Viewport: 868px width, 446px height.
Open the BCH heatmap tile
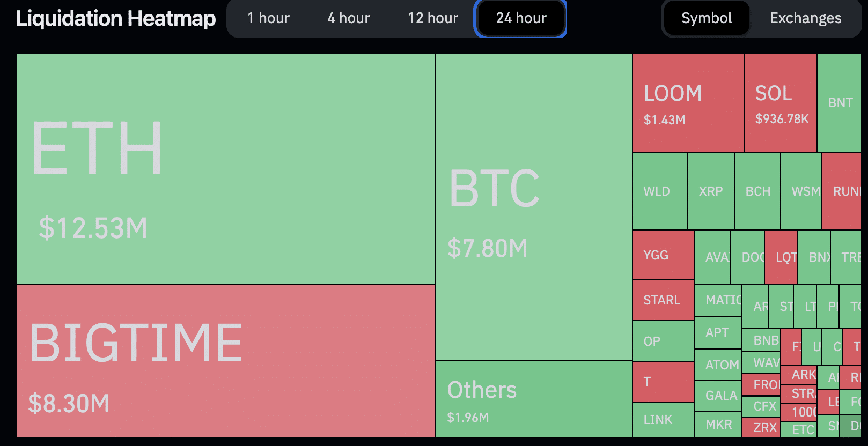[x=757, y=191]
